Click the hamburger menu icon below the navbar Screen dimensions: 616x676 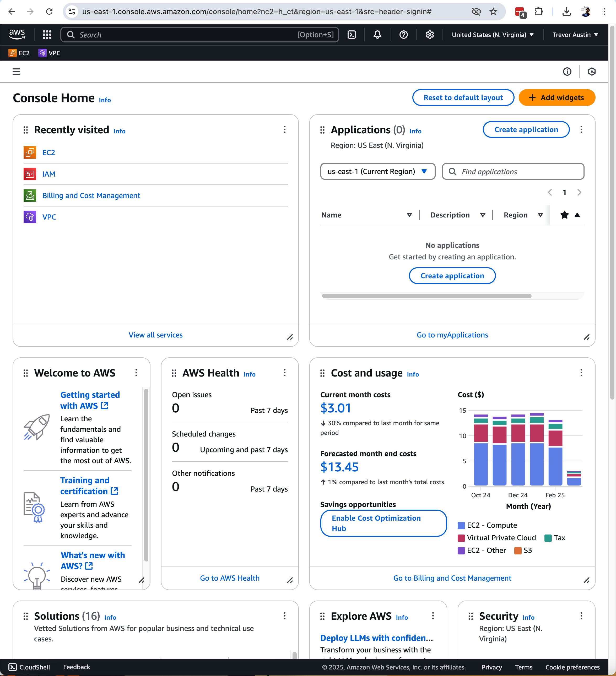[x=16, y=72]
